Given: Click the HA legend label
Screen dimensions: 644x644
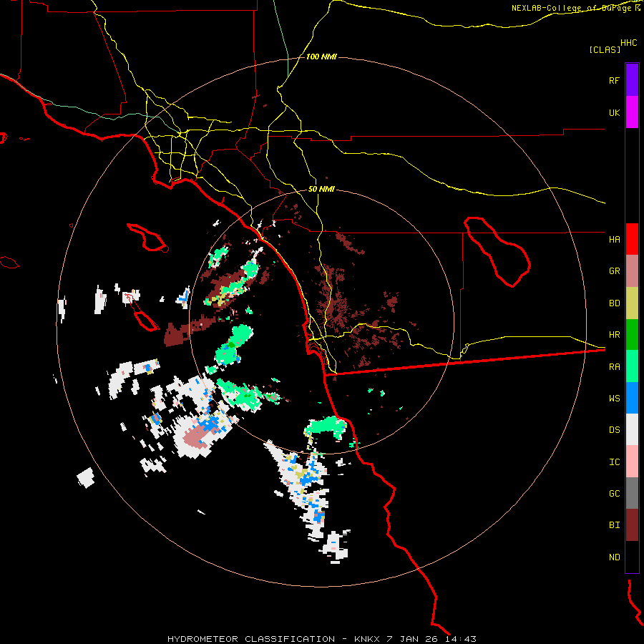Looking at the screenshot, I should click(x=614, y=239).
